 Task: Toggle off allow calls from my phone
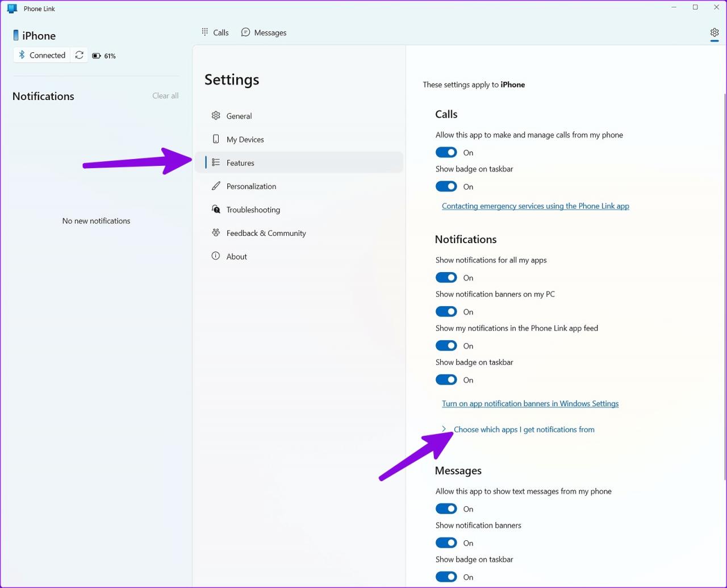[446, 152]
